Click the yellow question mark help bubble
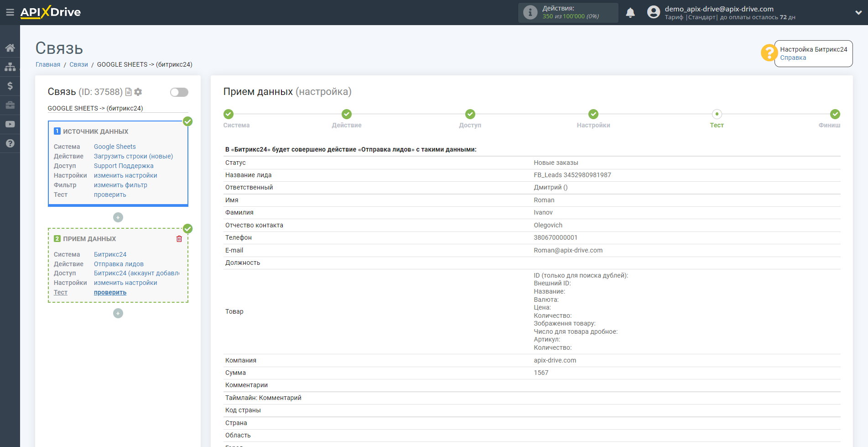The image size is (868, 447). [769, 53]
